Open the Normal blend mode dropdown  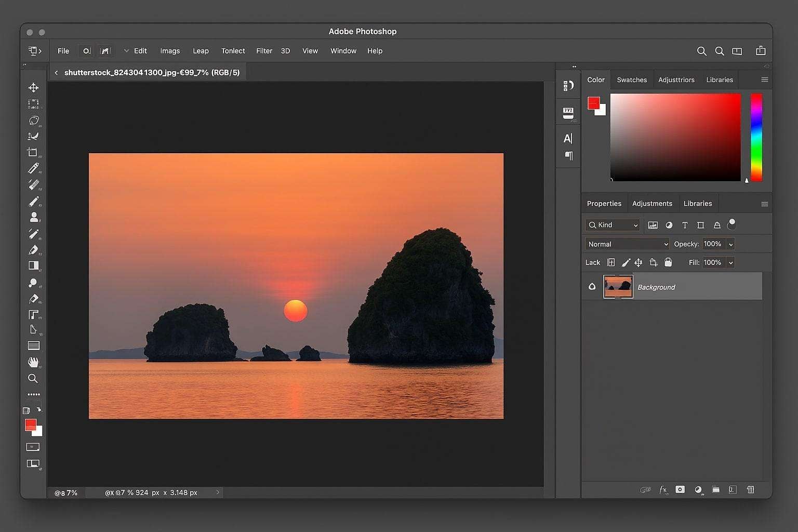click(627, 244)
